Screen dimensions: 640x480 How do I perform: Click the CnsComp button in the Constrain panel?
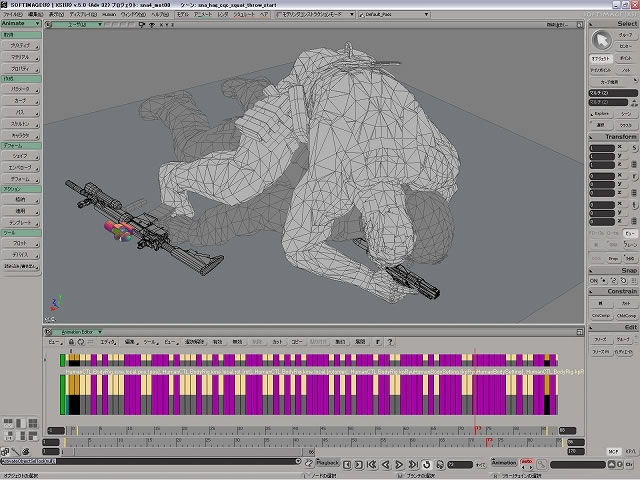tap(600, 315)
